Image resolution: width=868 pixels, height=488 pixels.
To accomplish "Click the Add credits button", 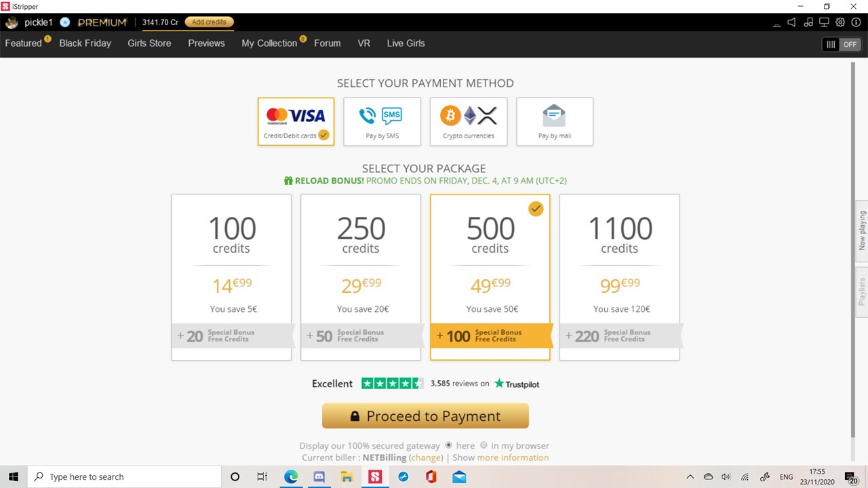I will click(x=209, y=22).
